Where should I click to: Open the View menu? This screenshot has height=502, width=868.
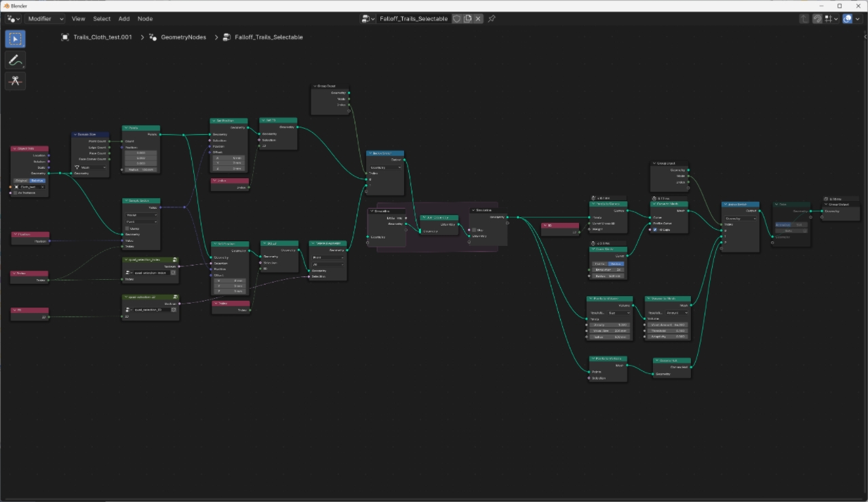[79, 19]
